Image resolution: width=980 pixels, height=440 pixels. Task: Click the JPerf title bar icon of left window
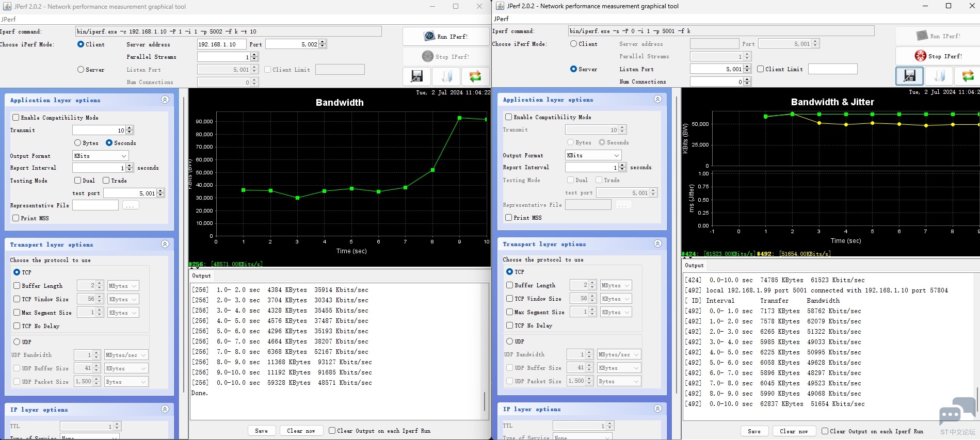point(7,6)
